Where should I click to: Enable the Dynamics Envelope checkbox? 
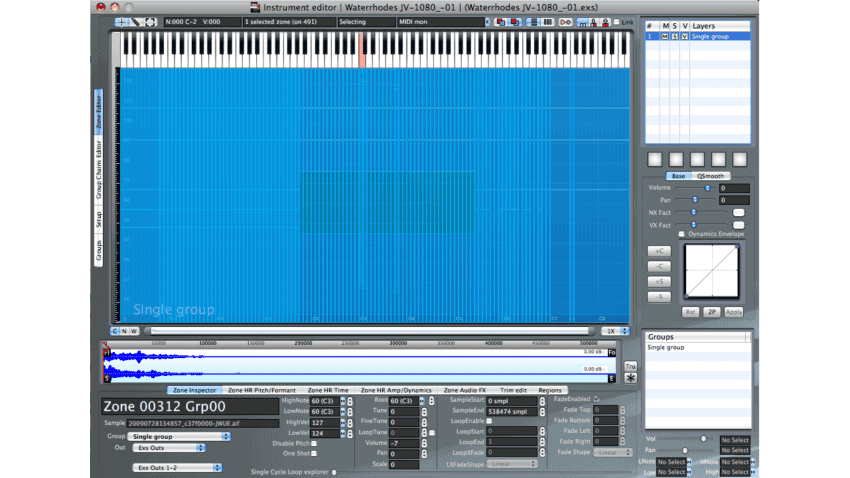click(682, 234)
